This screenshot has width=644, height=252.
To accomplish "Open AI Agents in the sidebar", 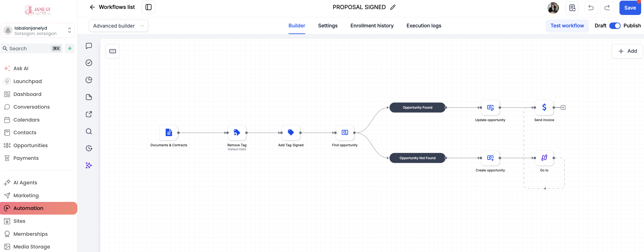I will 25,183.
